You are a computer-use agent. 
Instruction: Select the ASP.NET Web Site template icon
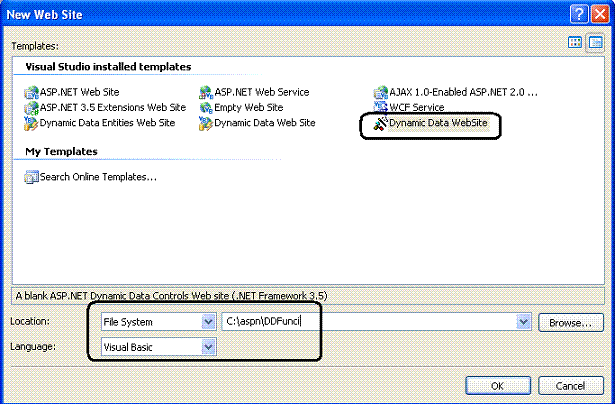(31, 93)
